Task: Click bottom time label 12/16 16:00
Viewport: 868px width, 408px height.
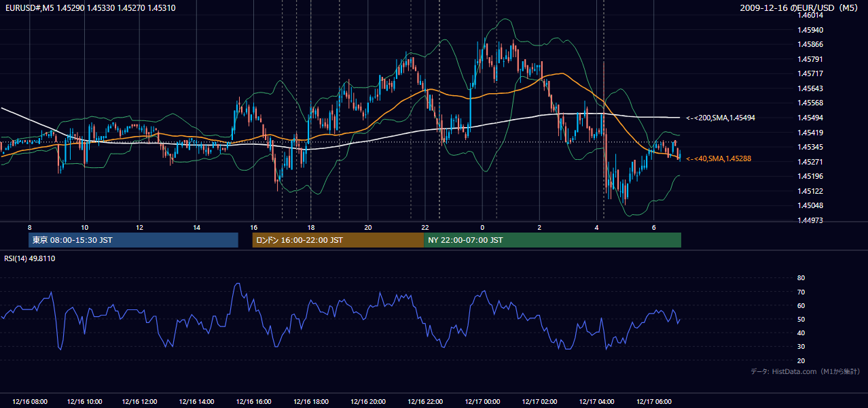Action: (253, 402)
